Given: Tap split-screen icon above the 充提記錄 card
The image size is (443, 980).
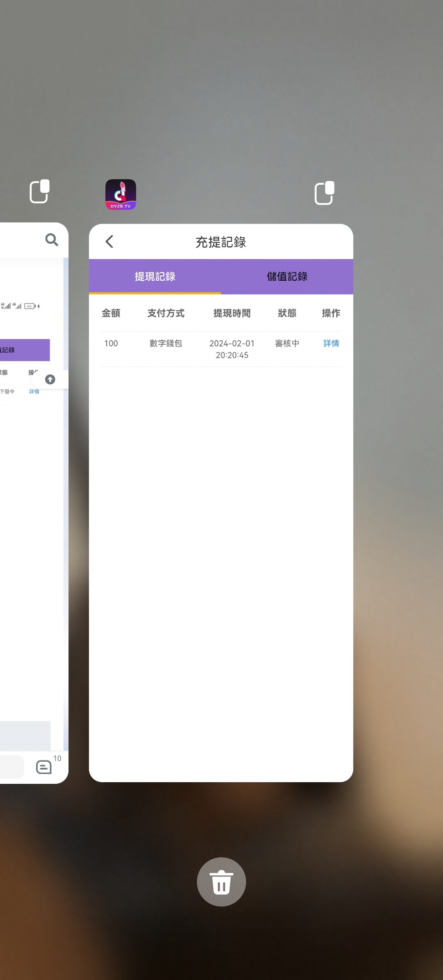Looking at the screenshot, I should point(324,193).
